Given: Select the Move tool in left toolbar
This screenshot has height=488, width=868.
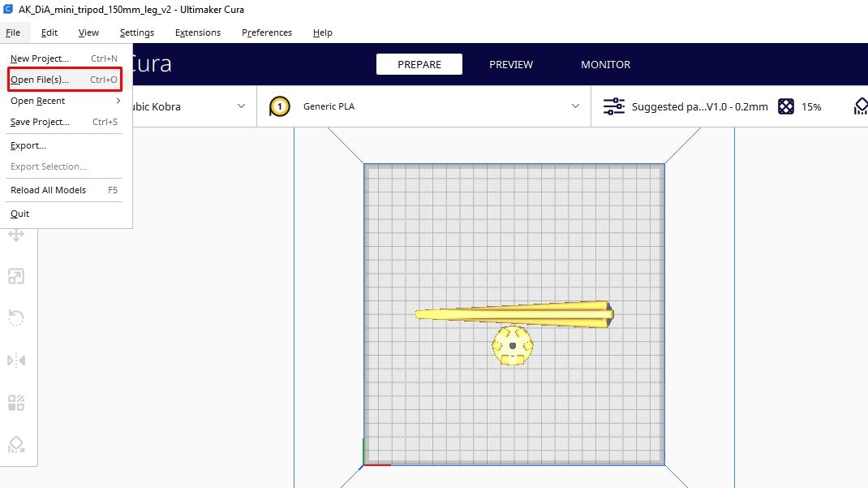Looking at the screenshot, I should point(16,235).
